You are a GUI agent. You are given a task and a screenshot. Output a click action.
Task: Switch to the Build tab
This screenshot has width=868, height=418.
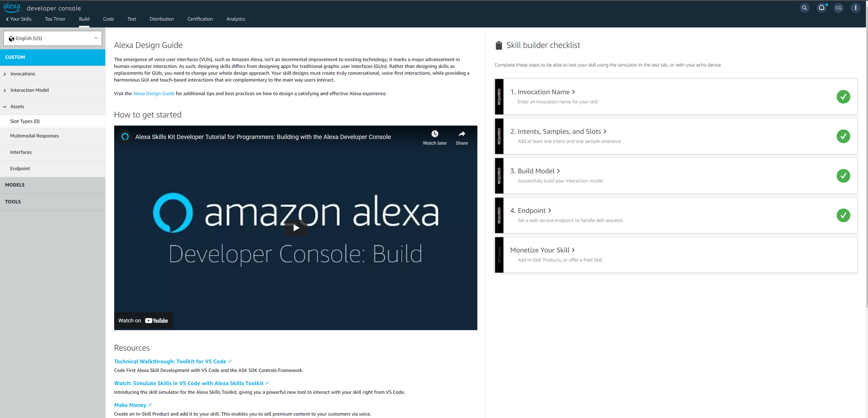(x=84, y=19)
